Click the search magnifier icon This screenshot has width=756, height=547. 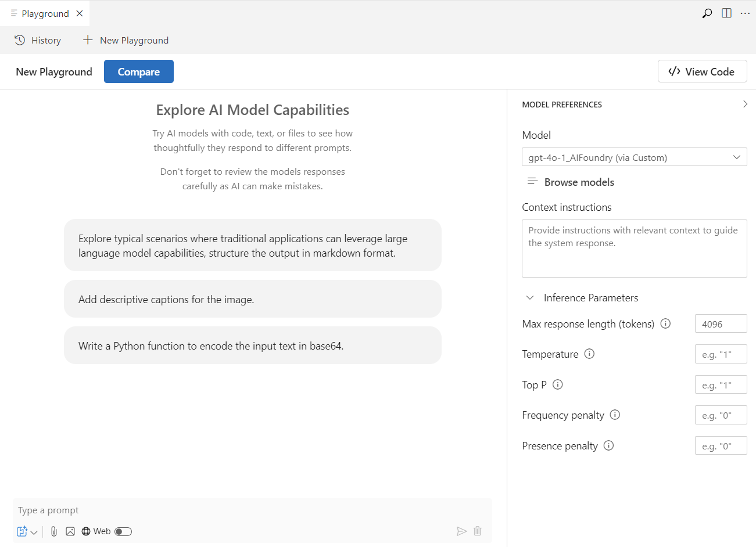coord(707,13)
